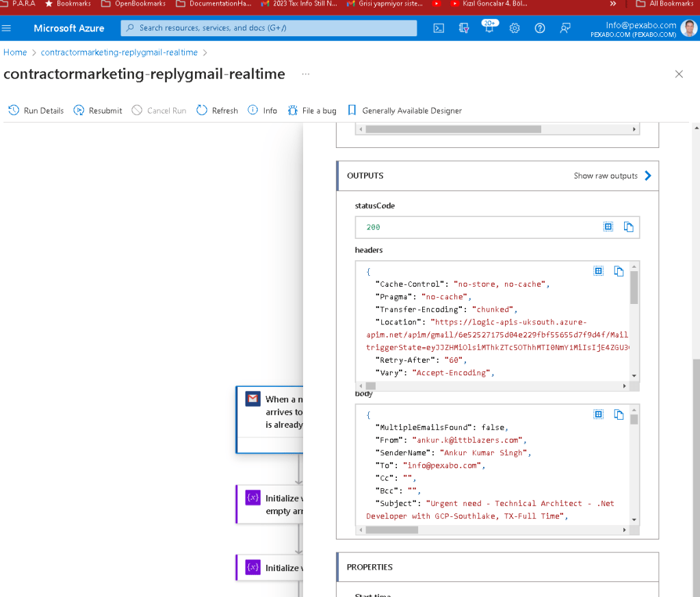Show raw outputs
Screen dimensions: 700x597
point(606,176)
